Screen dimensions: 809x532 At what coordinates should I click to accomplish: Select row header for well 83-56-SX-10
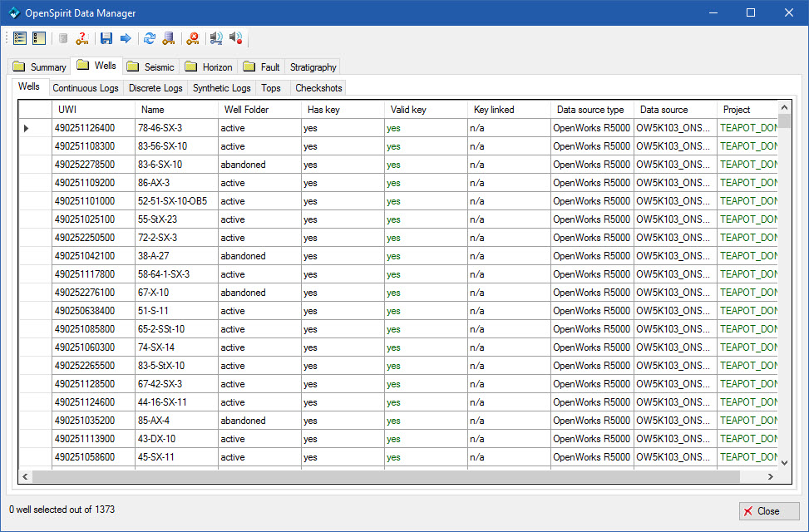point(35,146)
